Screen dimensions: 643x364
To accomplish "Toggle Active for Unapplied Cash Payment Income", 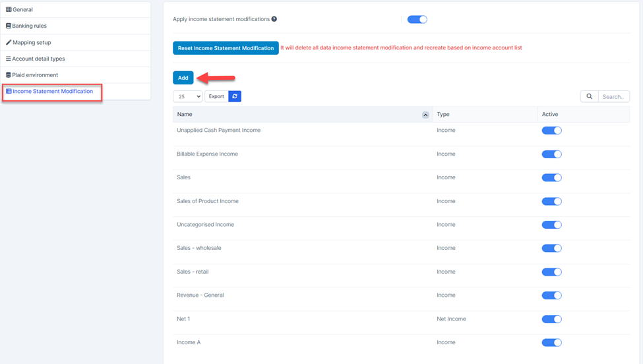I will click(x=551, y=131).
